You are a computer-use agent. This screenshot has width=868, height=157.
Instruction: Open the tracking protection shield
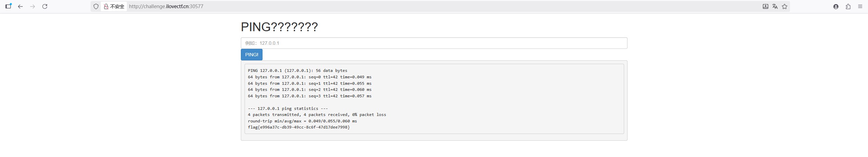tap(96, 6)
